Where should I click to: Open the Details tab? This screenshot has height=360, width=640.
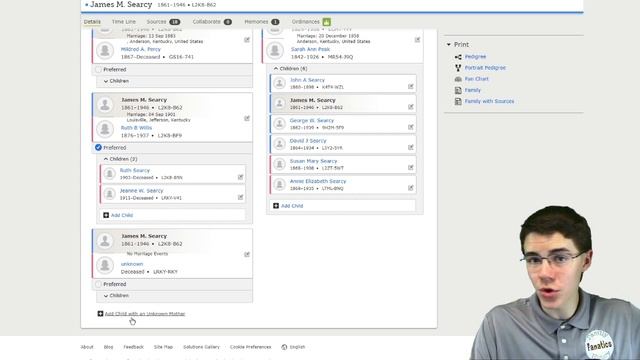coord(92,22)
